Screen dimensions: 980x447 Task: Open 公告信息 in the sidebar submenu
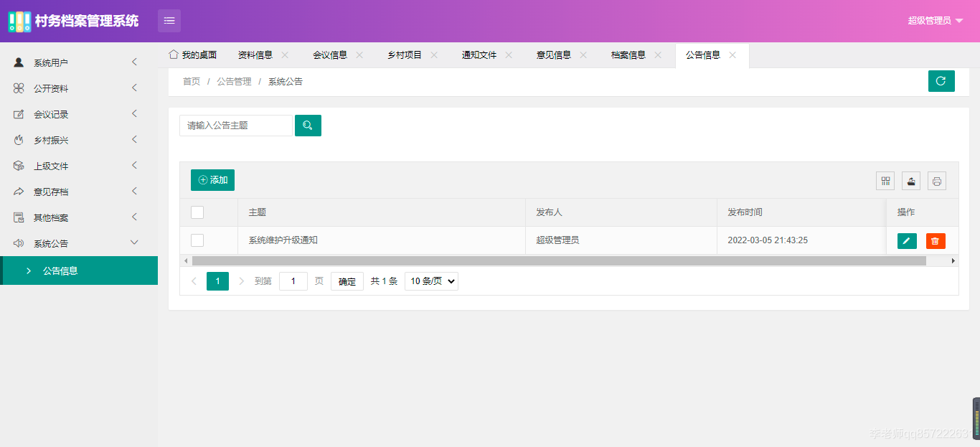pyautogui.click(x=79, y=270)
